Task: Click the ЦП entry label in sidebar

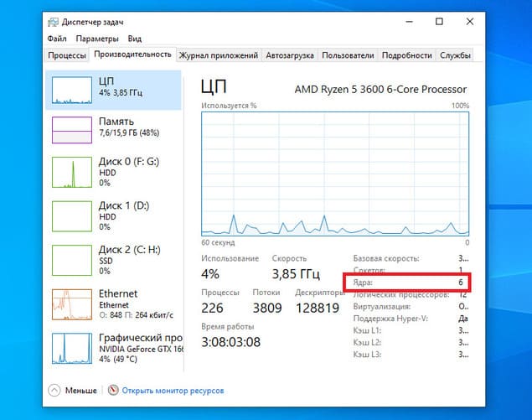Action: tap(106, 81)
